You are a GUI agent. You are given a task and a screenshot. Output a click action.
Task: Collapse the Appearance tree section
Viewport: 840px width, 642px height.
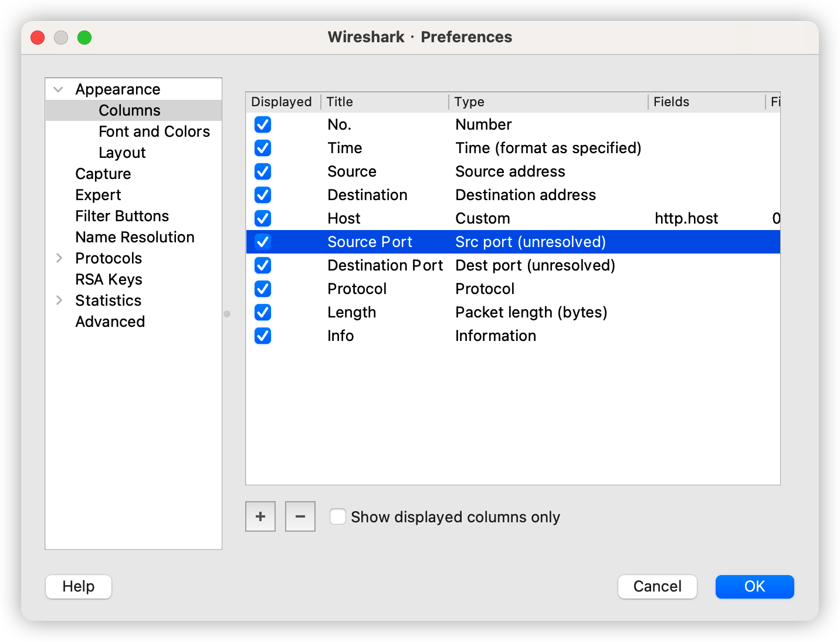pos(58,89)
